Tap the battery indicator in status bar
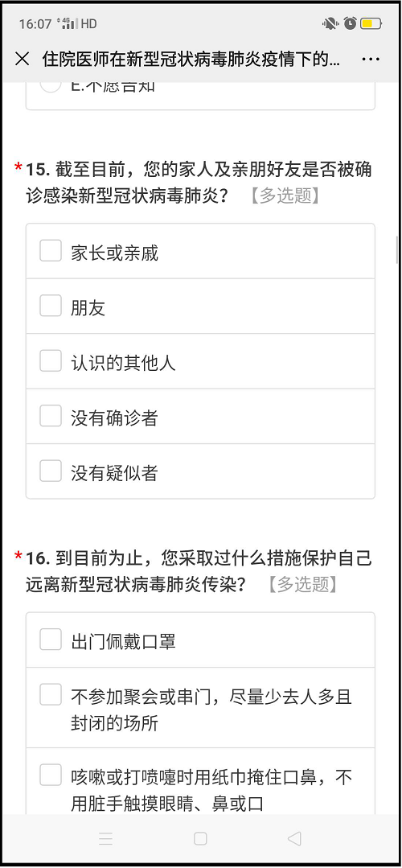 [371, 24]
